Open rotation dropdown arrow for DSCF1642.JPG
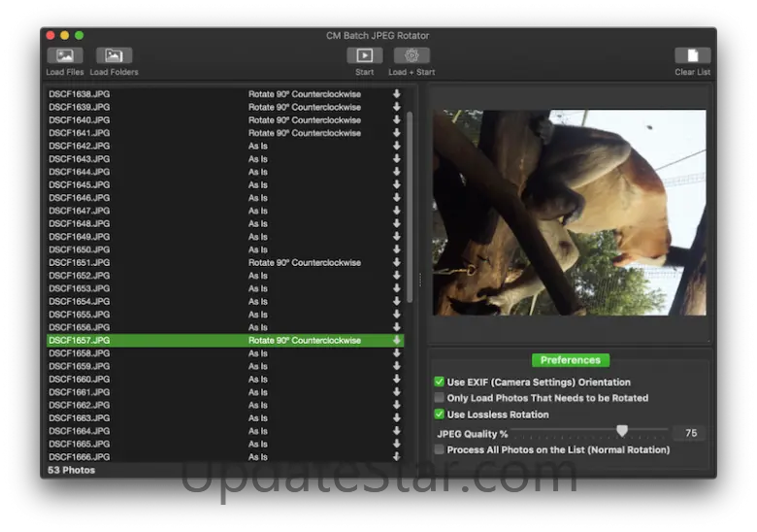This screenshot has height=532, width=757. pyautogui.click(x=396, y=146)
